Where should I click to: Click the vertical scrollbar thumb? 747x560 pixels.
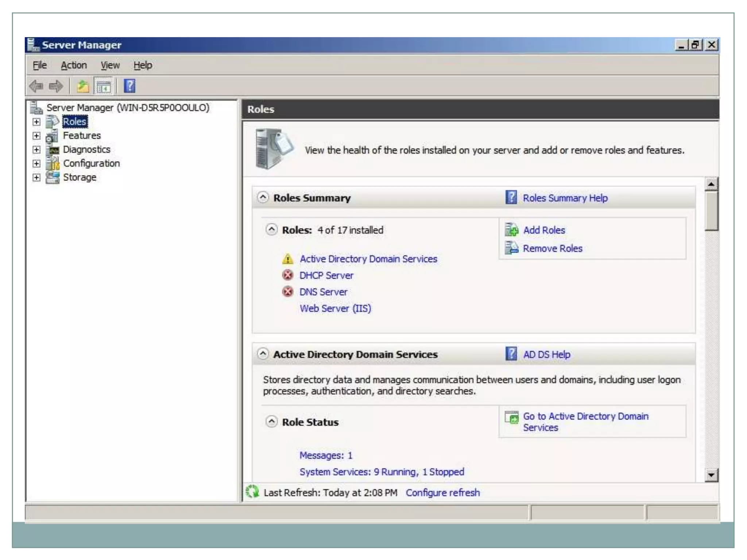(711, 211)
